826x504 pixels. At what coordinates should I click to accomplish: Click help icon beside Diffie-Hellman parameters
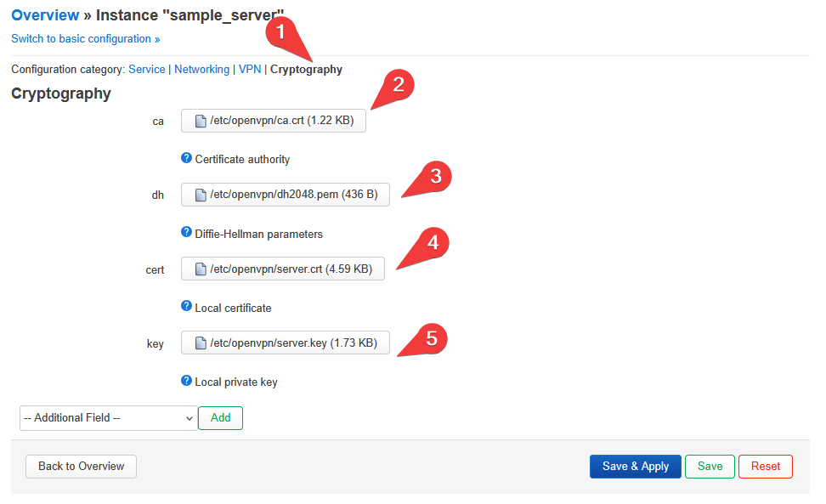[x=186, y=232]
